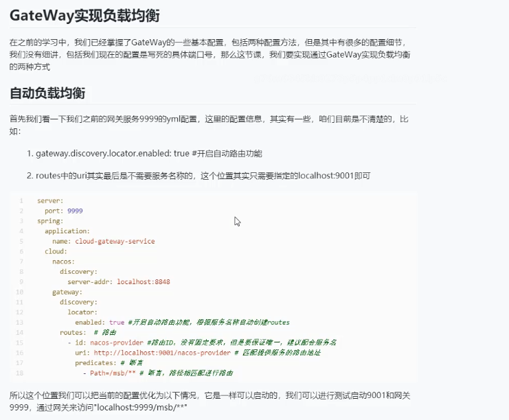Click closing paragraph starting "所以这个位置"
509x420 pixels.
tap(210, 401)
